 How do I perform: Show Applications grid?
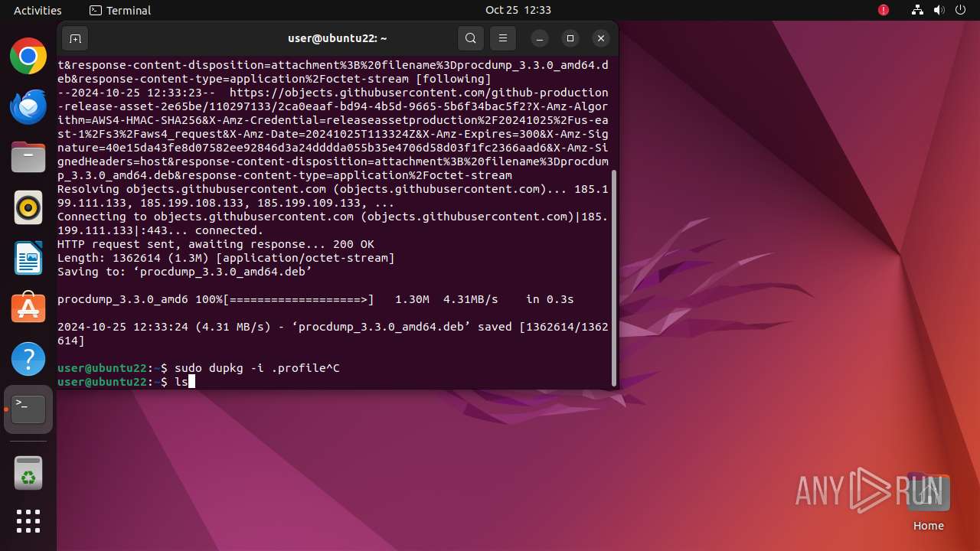tap(28, 521)
